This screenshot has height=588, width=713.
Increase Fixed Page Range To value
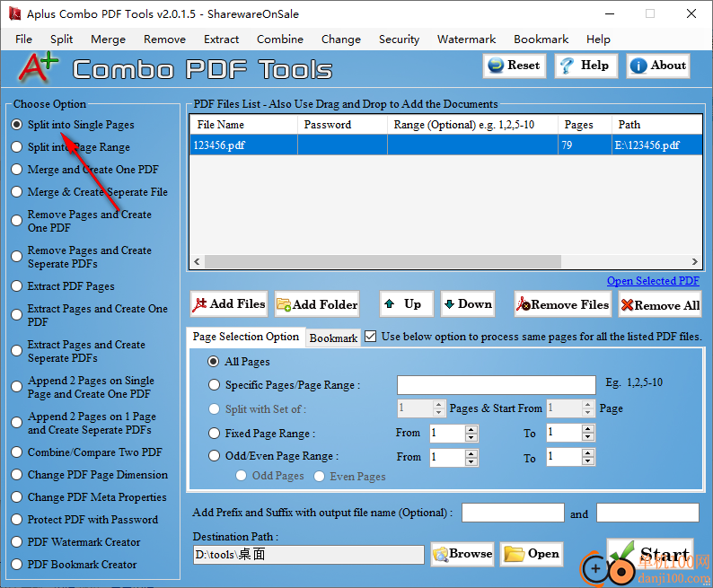(x=588, y=429)
